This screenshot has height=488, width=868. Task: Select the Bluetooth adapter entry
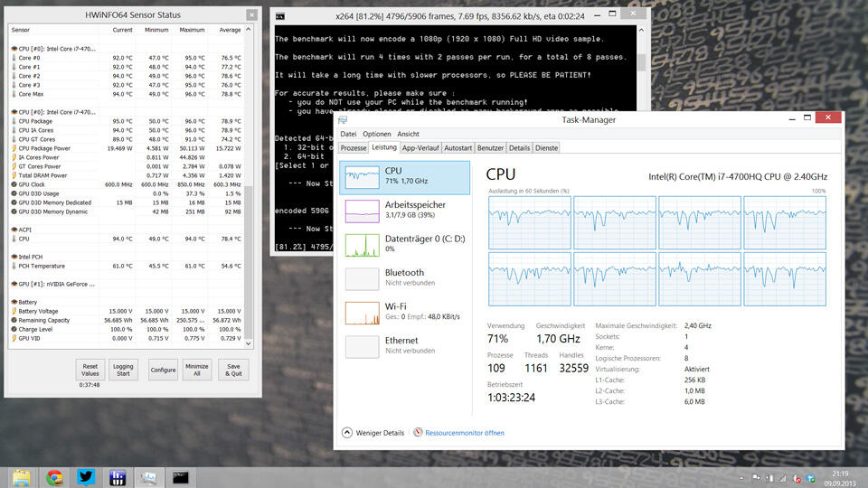(x=405, y=278)
